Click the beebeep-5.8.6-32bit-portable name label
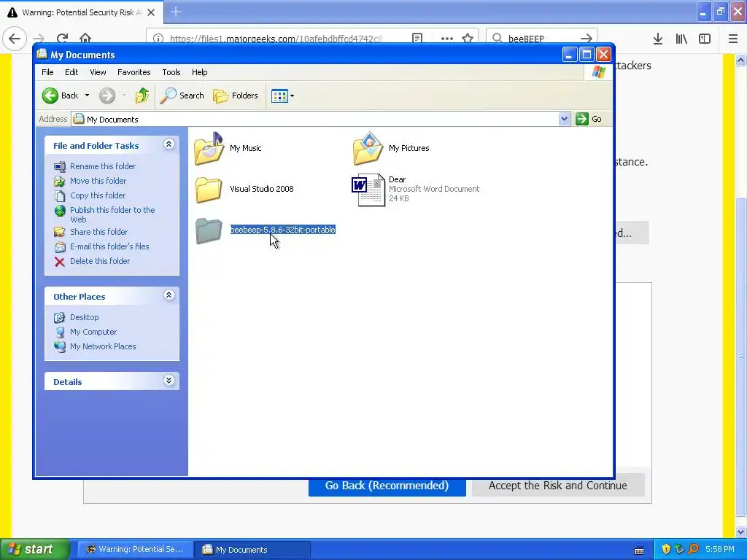The width and height of the screenshot is (747, 560). [283, 230]
